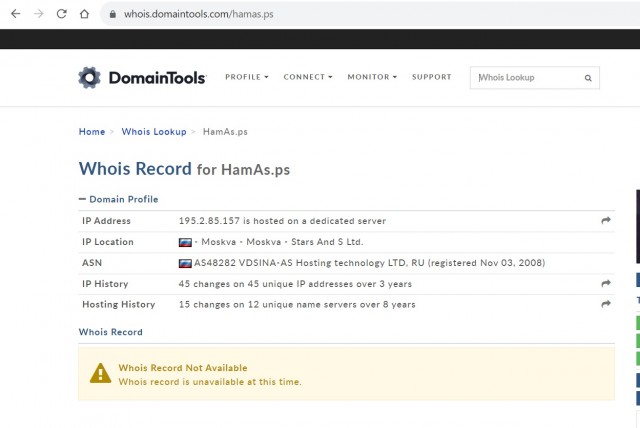Select the HamAs.ps breadcrumb text
Viewport: 640px width, 428px height.
[225, 132]
